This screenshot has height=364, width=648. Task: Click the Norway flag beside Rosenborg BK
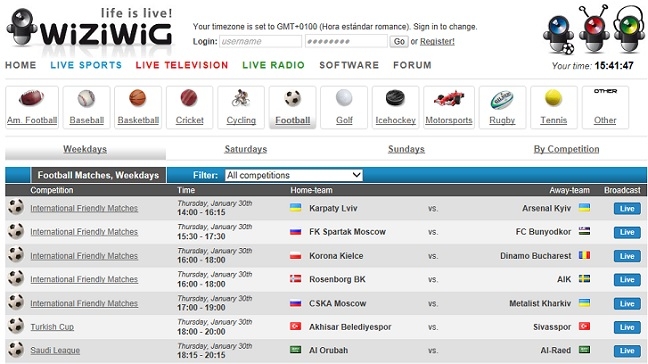pos(295,279)
